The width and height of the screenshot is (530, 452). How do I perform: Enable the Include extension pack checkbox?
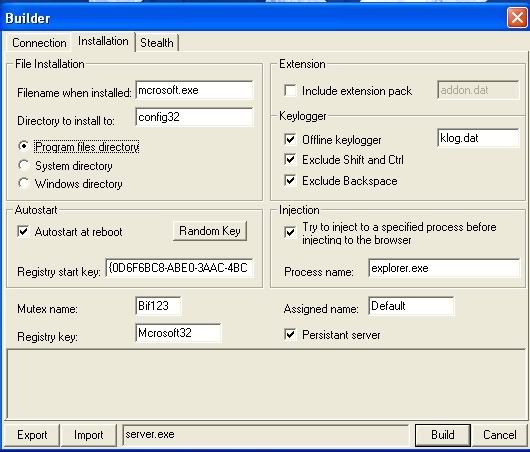coord(290,91)
